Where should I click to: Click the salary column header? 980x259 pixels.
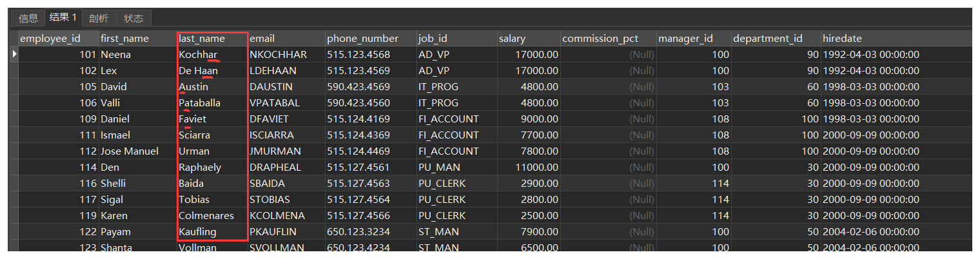513,39
